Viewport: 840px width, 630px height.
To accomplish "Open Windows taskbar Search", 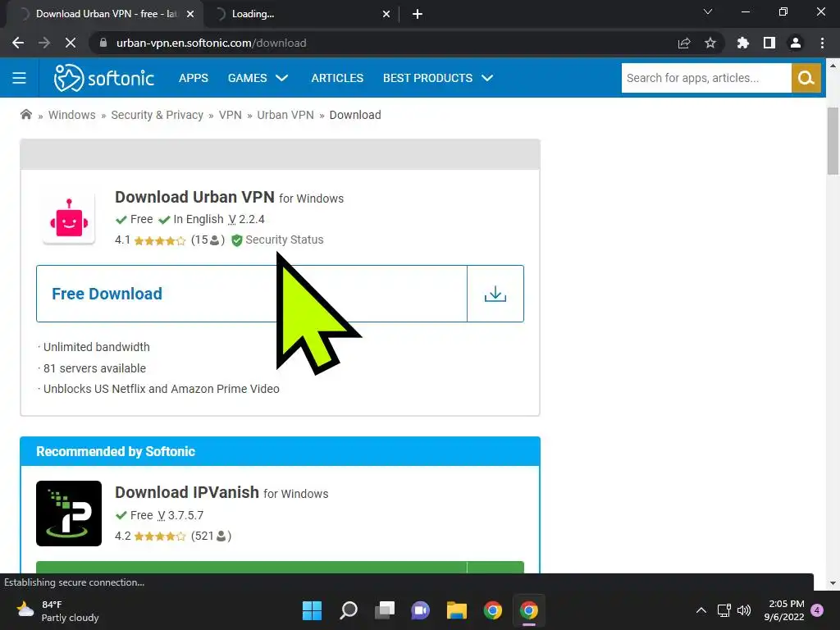I will 348,610.
